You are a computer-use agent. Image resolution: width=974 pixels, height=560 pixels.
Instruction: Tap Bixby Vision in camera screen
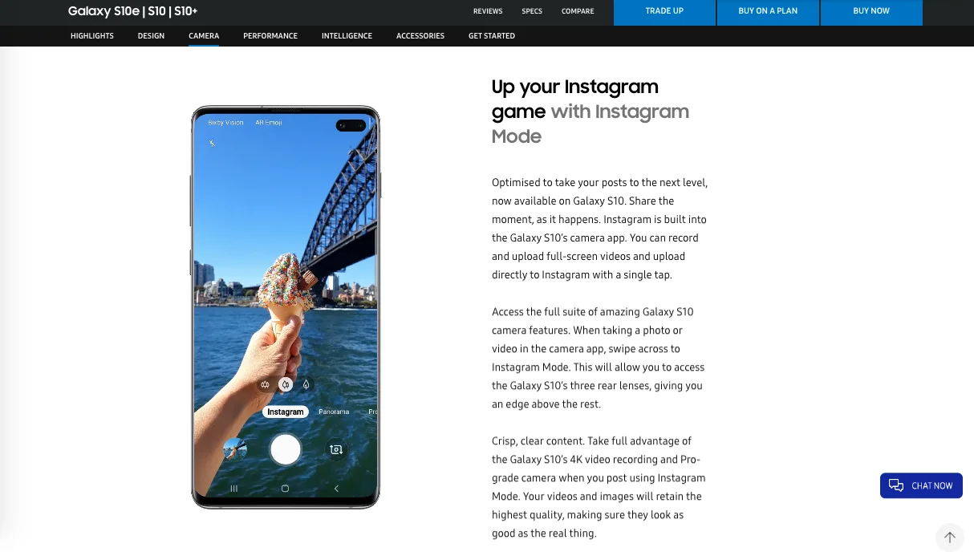tap(225, 123)
